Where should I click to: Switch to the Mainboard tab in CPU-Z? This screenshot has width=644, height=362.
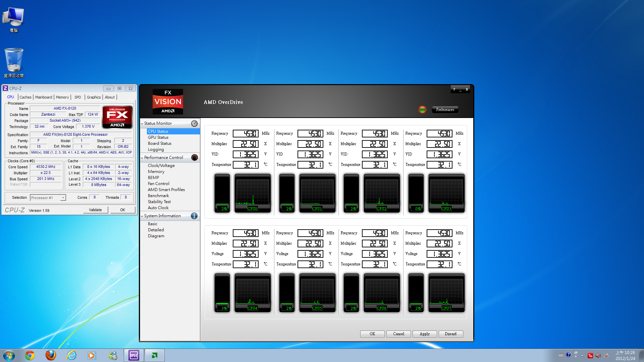(x=44, y=97)
